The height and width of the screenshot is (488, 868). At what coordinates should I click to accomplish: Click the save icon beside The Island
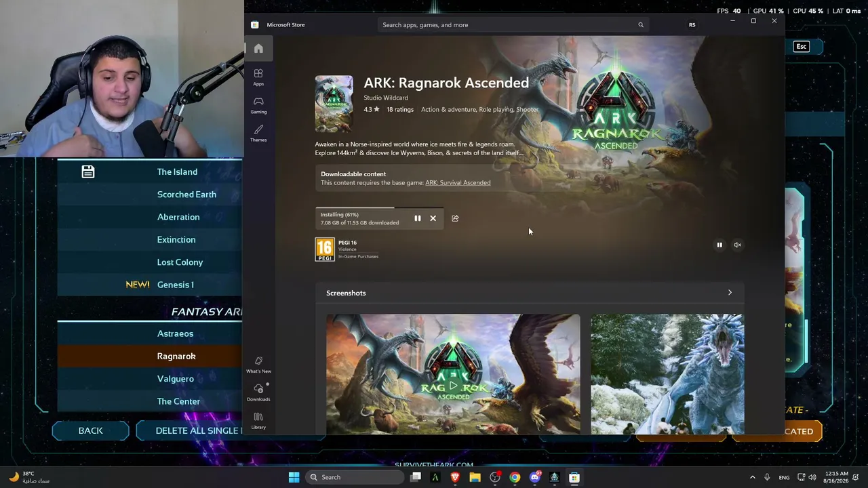click(x=88, y=172)
